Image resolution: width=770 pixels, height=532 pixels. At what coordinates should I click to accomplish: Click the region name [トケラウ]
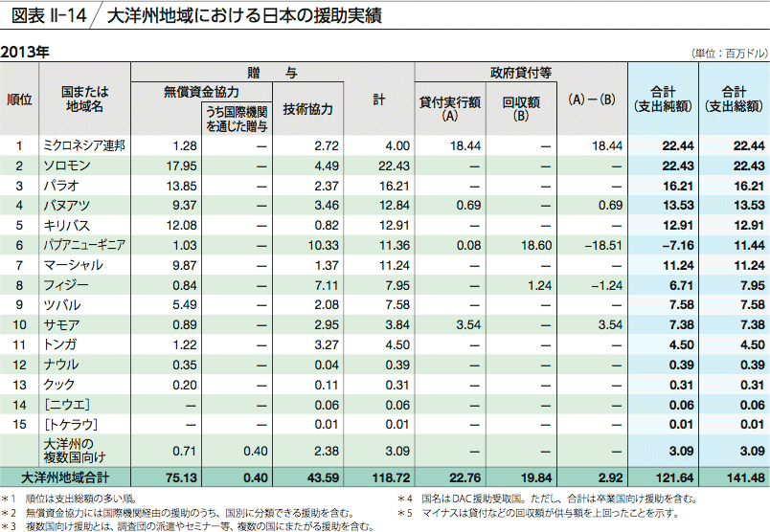click(71, 424)
